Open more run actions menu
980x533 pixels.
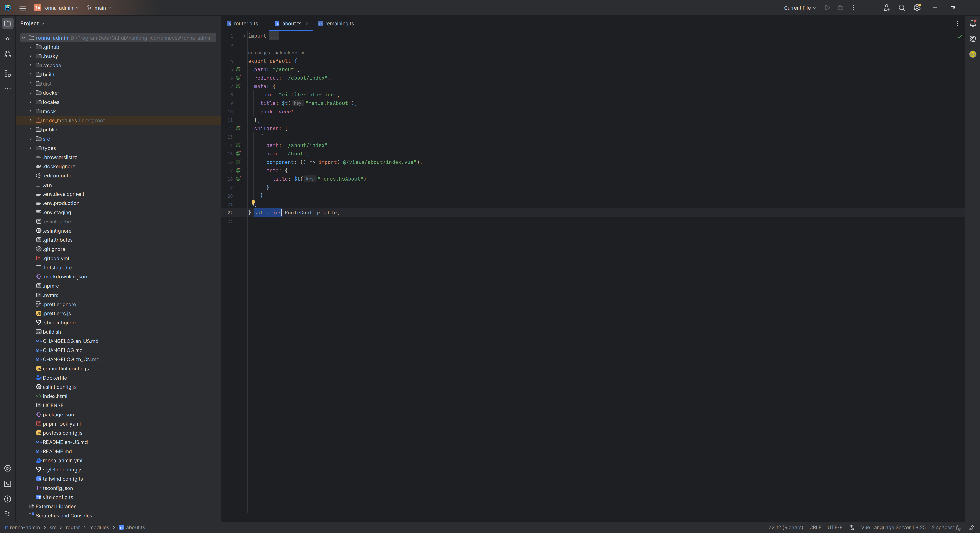tap(853, 8)
